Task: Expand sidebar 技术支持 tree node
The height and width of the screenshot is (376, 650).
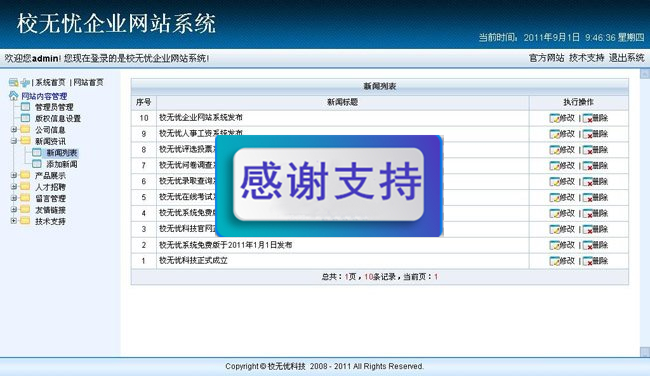Action: 14,221
